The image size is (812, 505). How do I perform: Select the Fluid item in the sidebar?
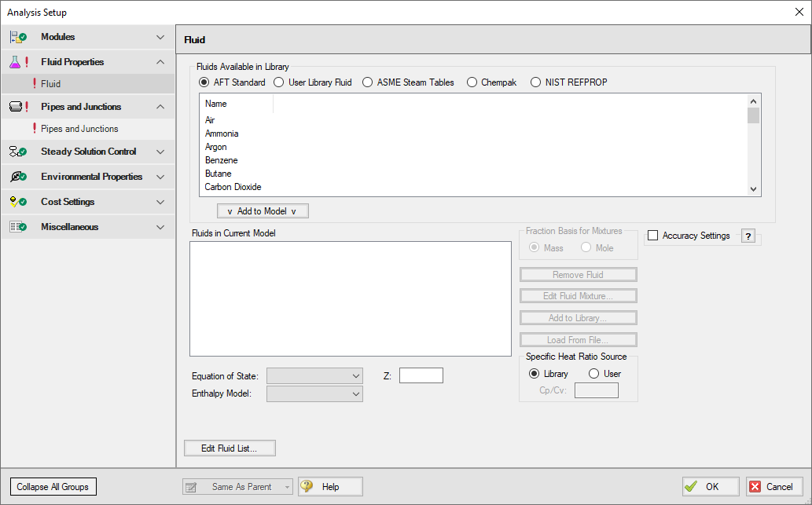(51, 84)
